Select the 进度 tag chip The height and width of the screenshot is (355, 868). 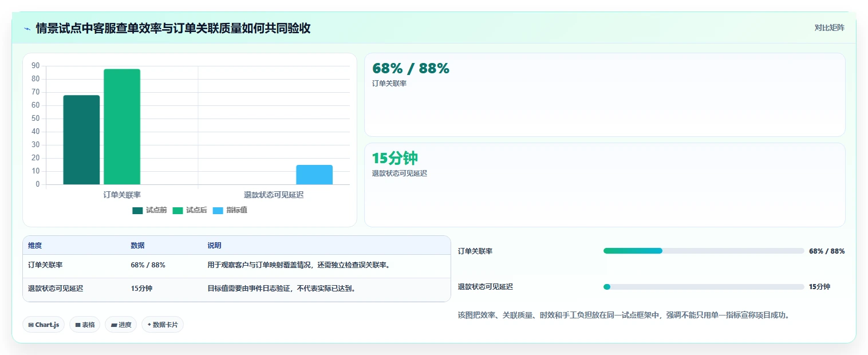tap(121, 325)
